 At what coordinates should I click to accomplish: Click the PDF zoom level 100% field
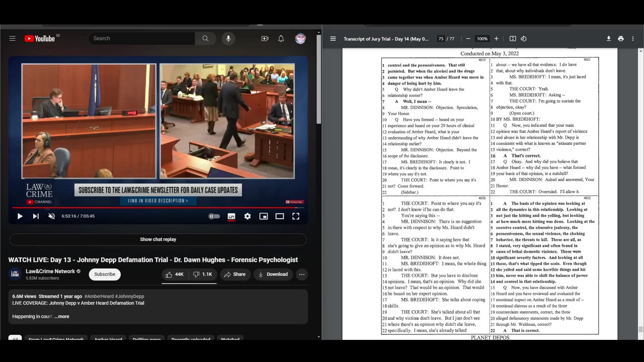482,39
